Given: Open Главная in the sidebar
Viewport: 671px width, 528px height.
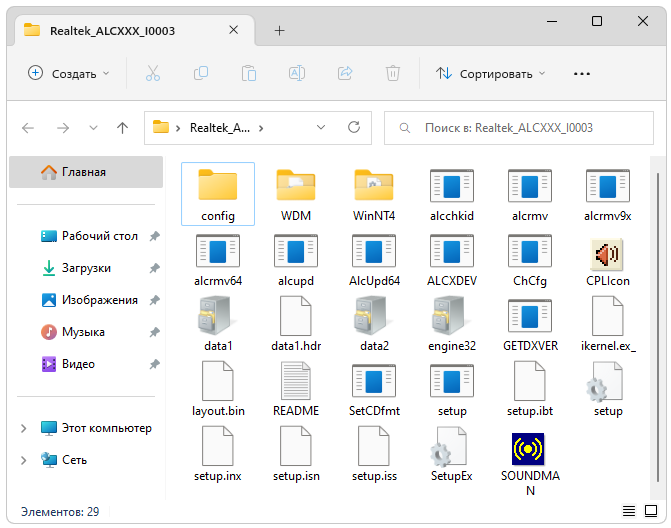Looking at the screenshot, I should click(x=86, y=172).
